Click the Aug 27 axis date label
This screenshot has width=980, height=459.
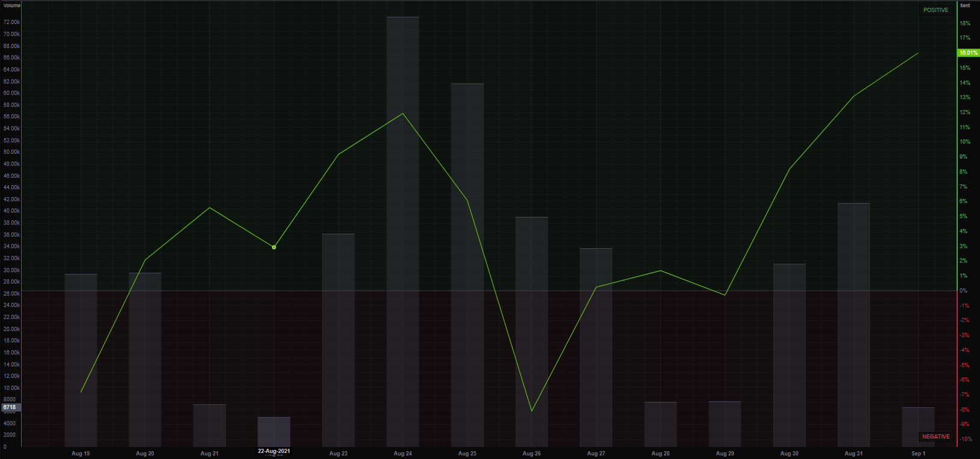click(x=596, y=454)
